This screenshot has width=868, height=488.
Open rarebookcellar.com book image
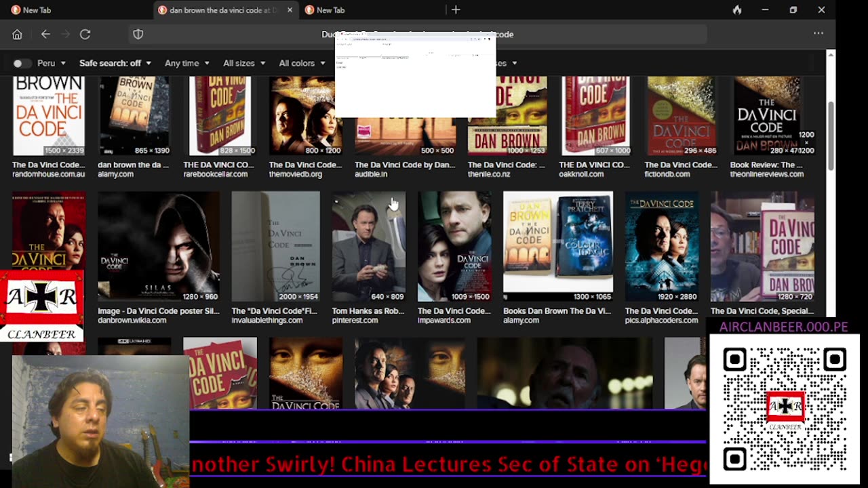[x=220, y=116]
